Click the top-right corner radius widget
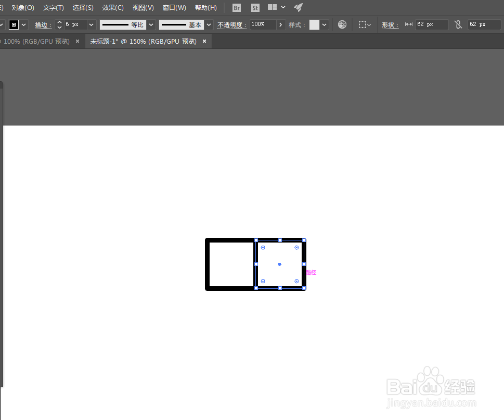 pos(296,248)
